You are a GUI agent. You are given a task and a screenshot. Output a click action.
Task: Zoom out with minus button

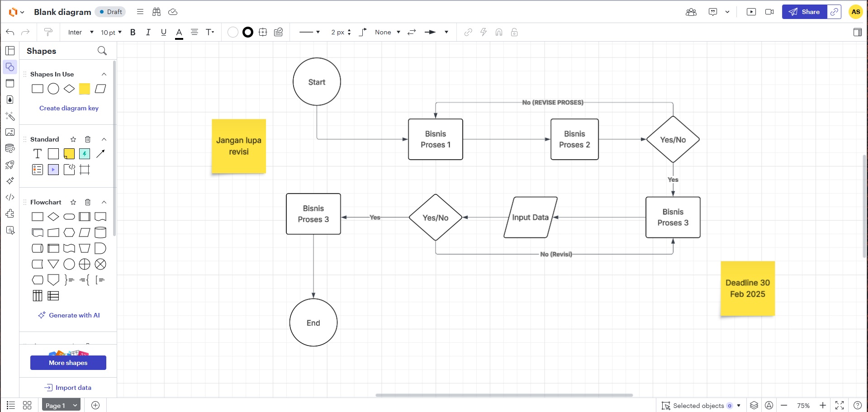784,405
